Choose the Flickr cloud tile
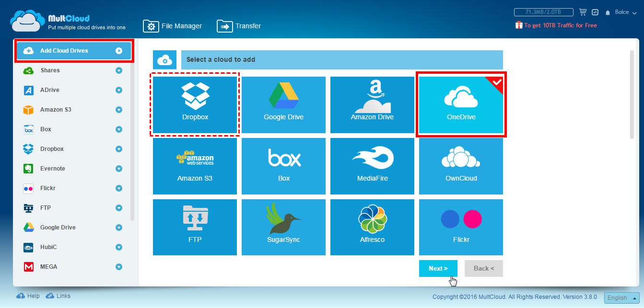644x308 pixels. pos(461,227)
